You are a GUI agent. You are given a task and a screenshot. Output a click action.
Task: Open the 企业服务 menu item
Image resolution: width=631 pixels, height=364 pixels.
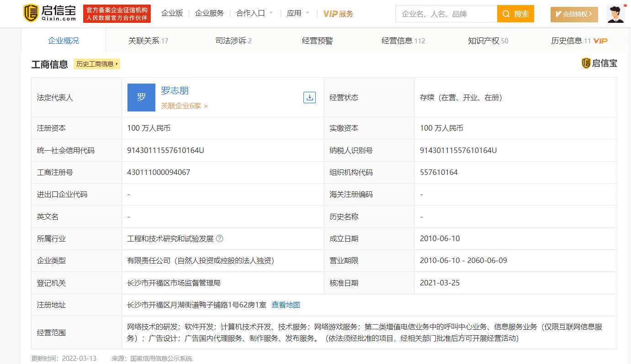point(210,13)
